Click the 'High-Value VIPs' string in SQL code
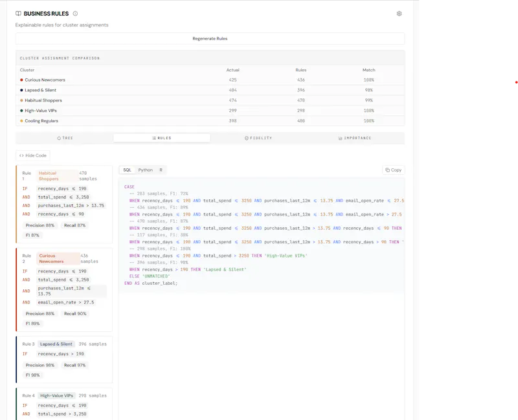Image resolution: width=518 pixels, height=420 pixels. [x=286, y=256]
